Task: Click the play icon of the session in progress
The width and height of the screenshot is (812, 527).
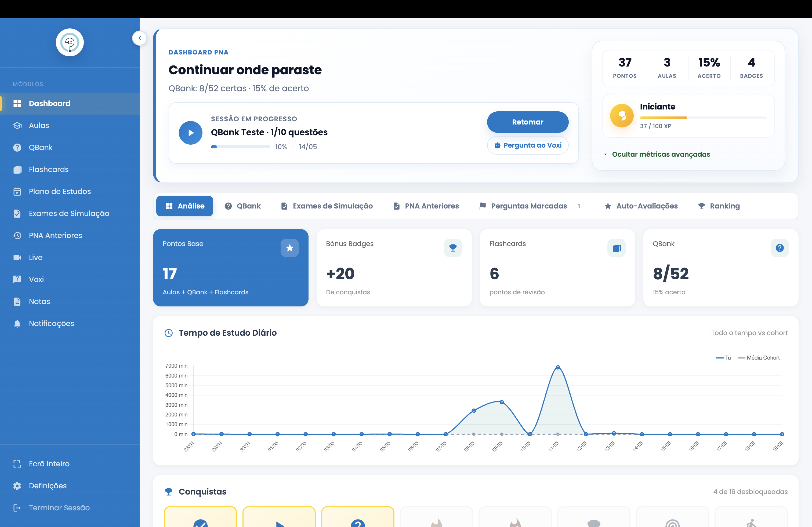Action: coord(190,133)
